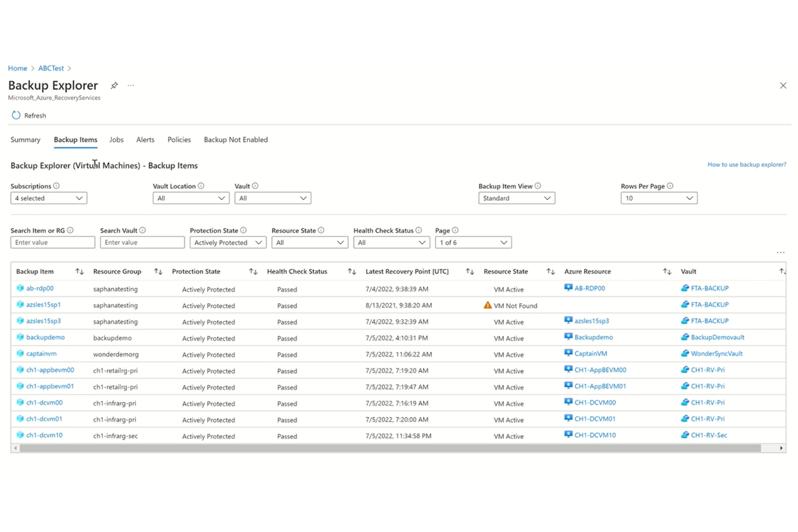Toggle sorting on the Backup Item column
The image size is (798, 532).
pos(79,271)
